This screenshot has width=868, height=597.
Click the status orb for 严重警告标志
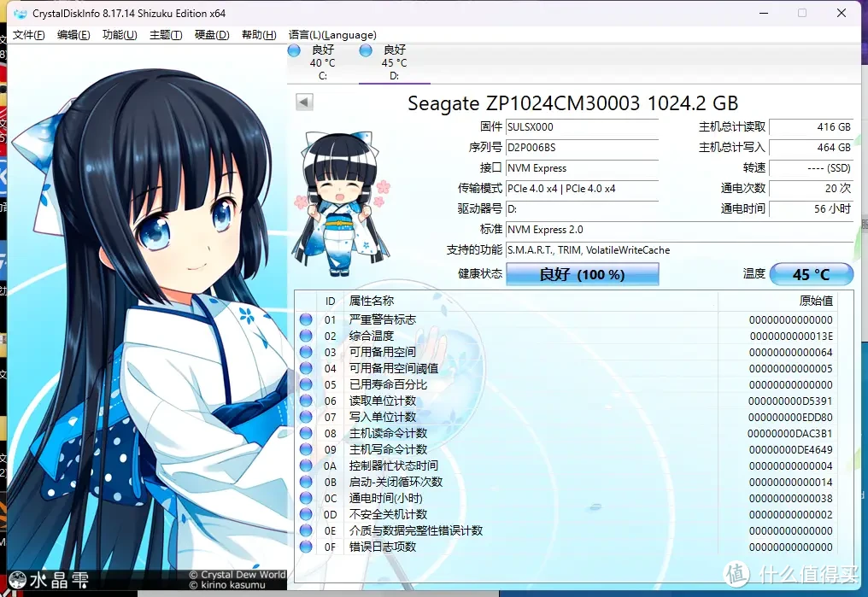(x=306, y=319)
